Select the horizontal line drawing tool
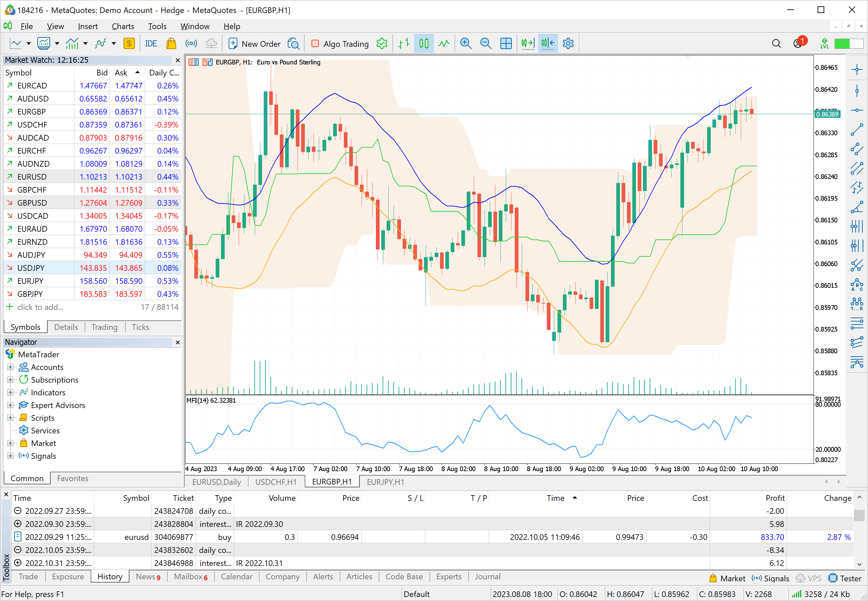 [857, 110]
